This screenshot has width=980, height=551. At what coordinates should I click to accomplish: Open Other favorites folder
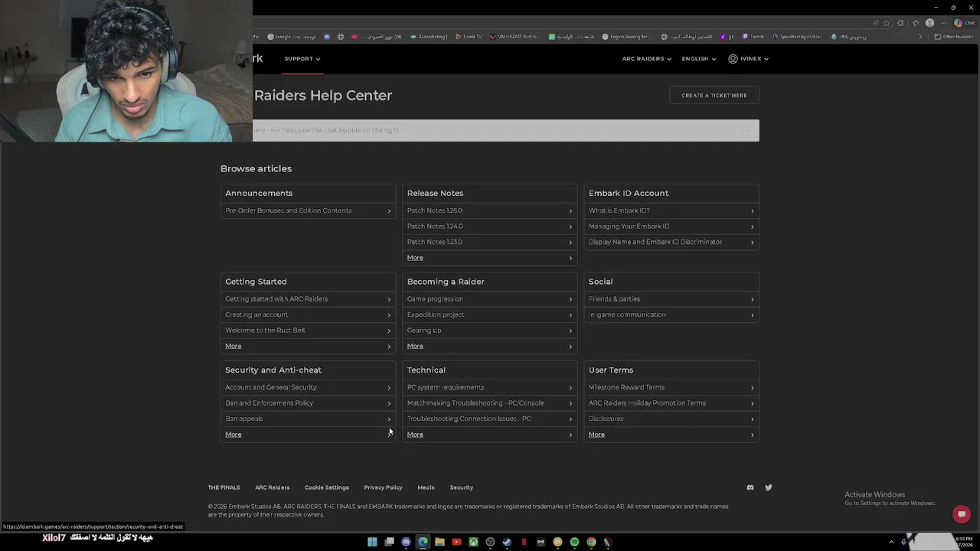tap(953, 37)
